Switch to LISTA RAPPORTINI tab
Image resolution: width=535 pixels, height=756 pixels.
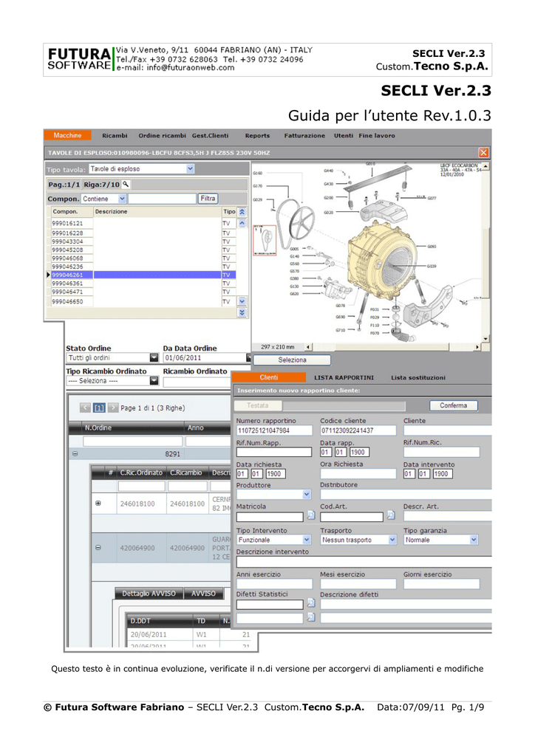pyautogui.click(x=344, y=377)
